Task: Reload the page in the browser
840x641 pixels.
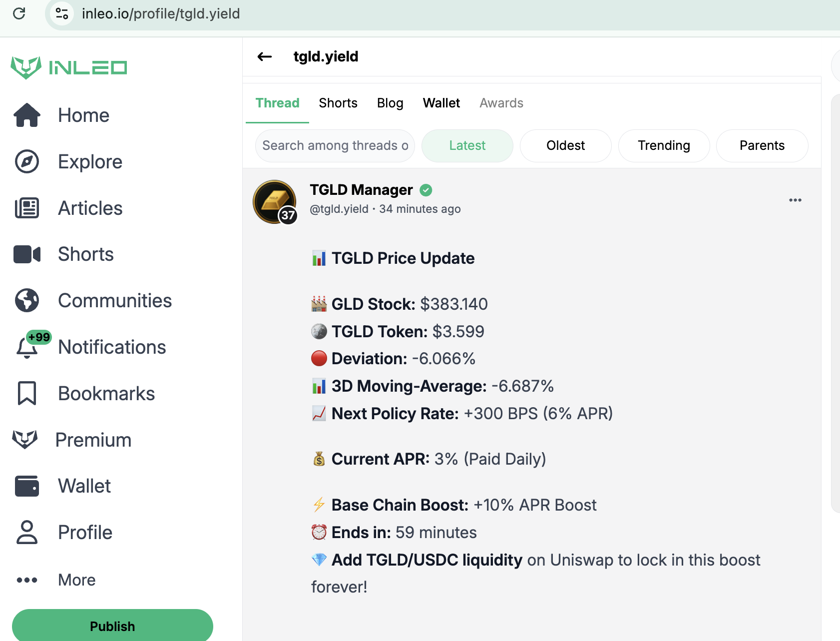Action: 19,13
